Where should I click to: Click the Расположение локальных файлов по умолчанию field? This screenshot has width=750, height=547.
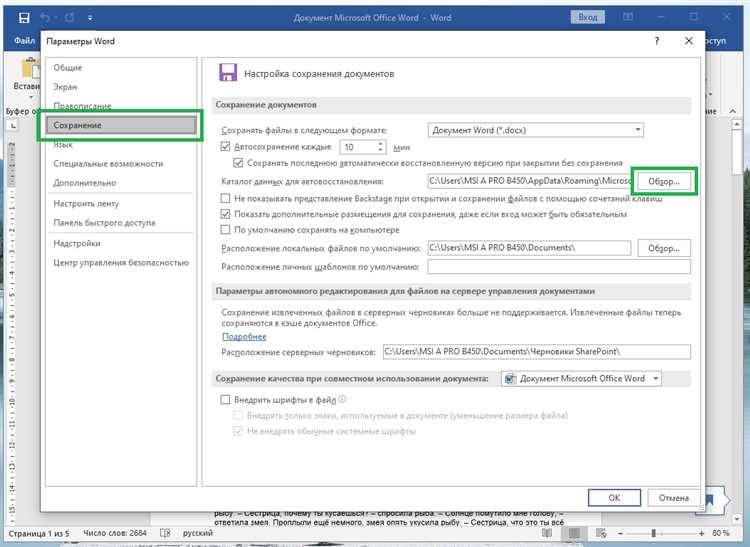point(529,248)
